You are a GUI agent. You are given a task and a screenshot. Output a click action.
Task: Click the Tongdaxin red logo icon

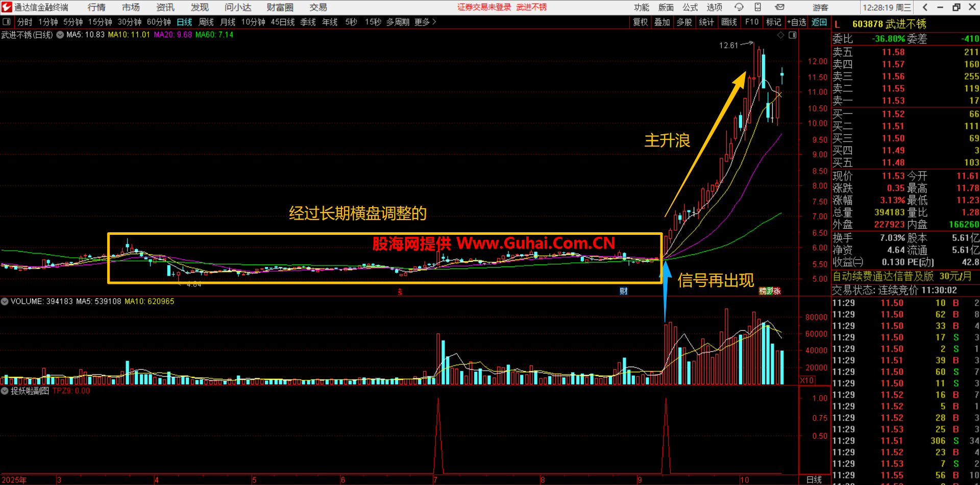click(x=7, y=7)
